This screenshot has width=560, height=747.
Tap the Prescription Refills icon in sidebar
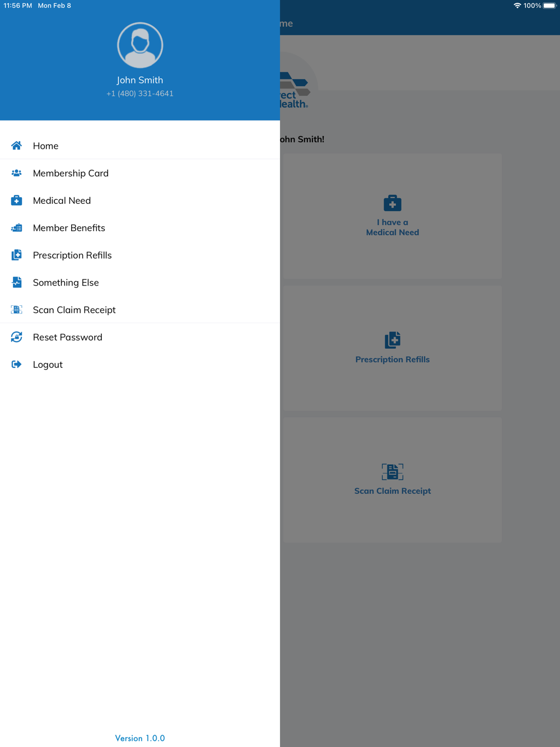click(x=17, y=255)
